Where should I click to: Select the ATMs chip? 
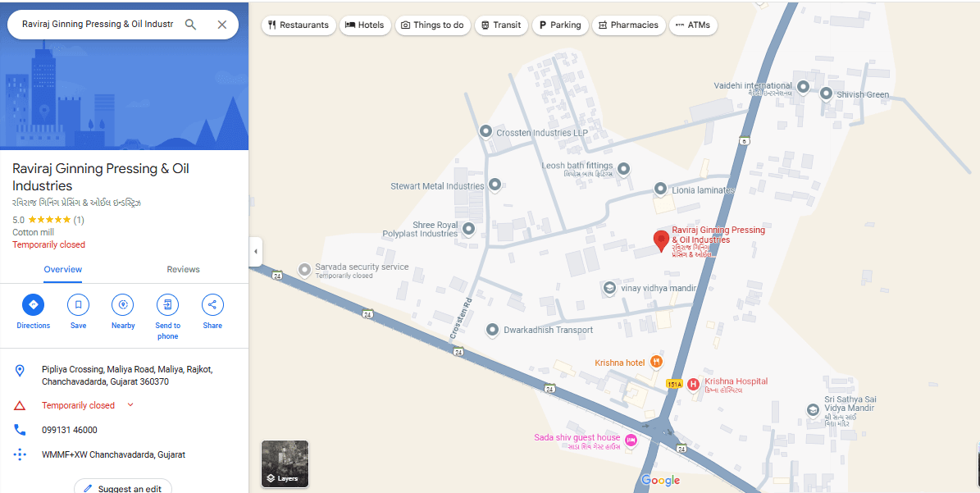693,25
